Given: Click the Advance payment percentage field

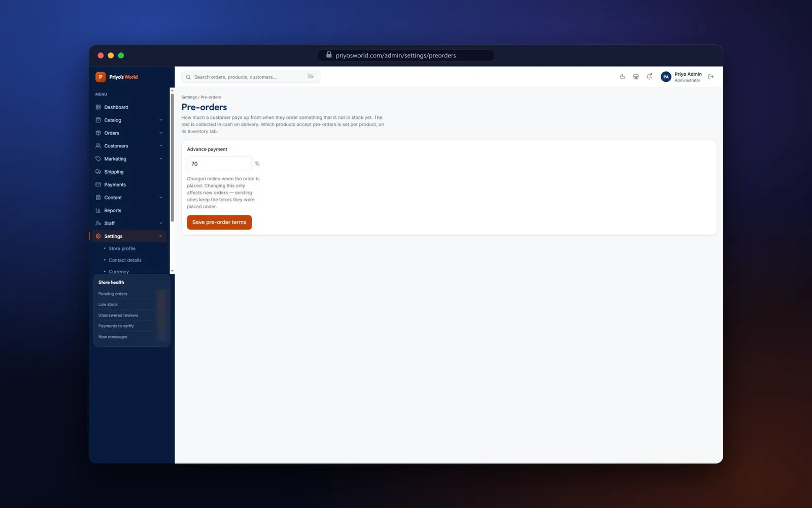Looking at the screenshot, I should [219, 164].
